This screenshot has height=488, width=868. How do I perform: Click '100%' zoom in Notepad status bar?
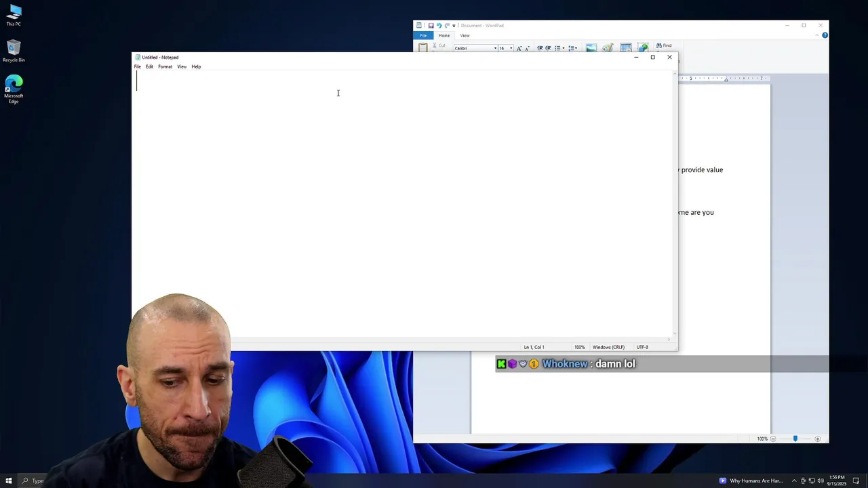click(x=579, y=347)
